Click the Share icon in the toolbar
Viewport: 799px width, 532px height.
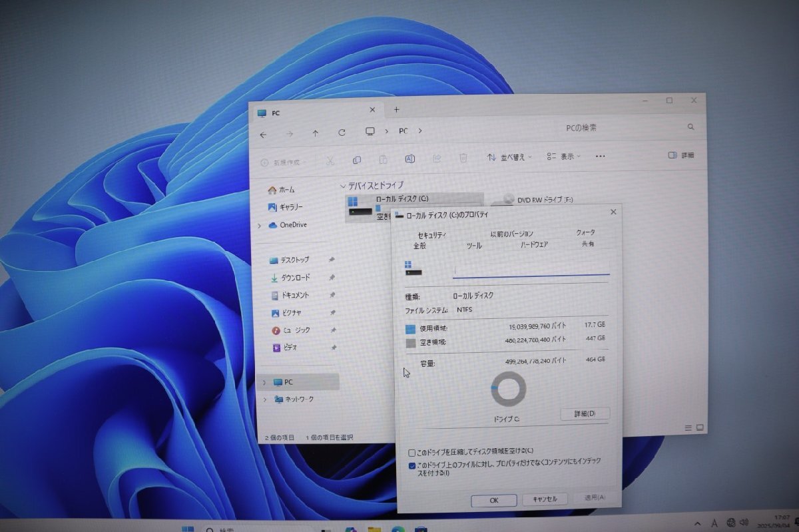click(436, 158)
